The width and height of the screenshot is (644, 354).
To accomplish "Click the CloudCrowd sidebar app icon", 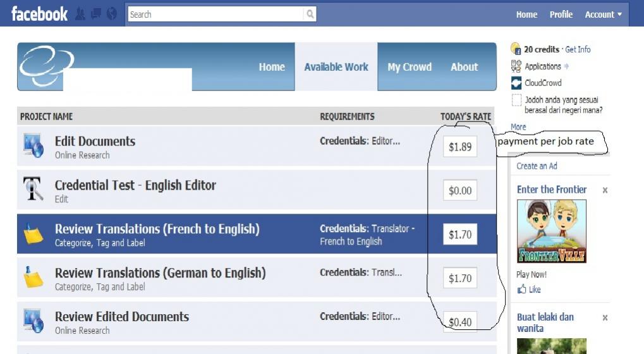I will [516, 83].
